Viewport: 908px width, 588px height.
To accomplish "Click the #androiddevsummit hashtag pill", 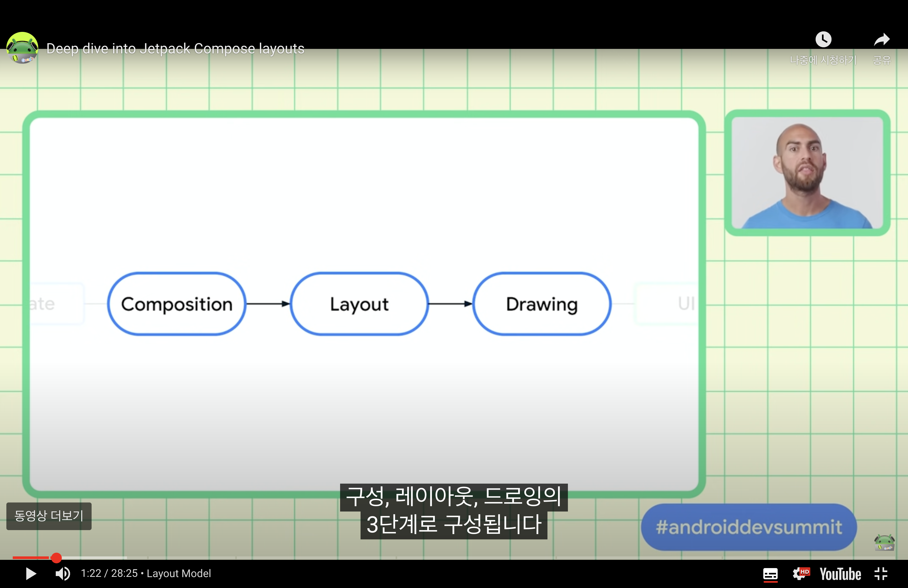I will point(748,527).
